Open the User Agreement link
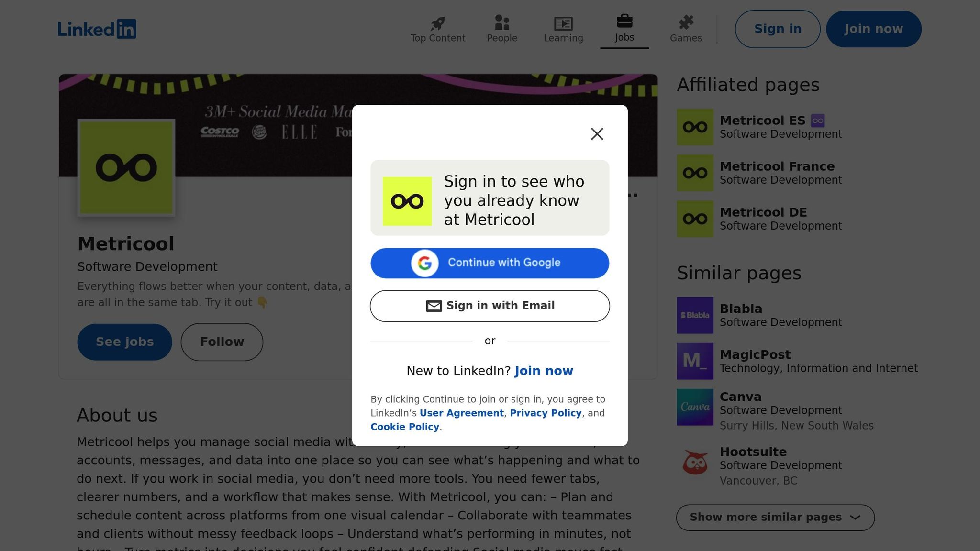This screenshot has width=980, height=551. pyautogui.click(x=461, y=413)
